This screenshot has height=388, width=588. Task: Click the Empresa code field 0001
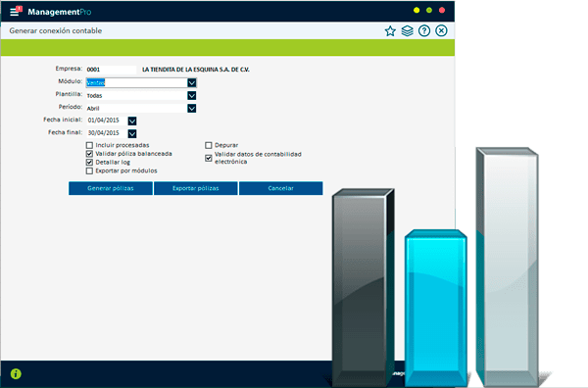pos(111,70)
